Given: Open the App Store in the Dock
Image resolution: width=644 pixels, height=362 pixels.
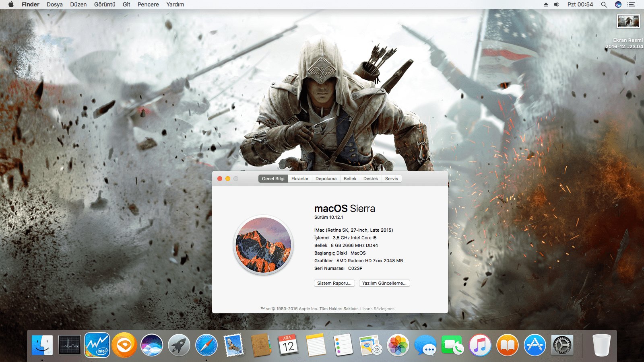Looking at the screenshot, I should tap(535, 345).
